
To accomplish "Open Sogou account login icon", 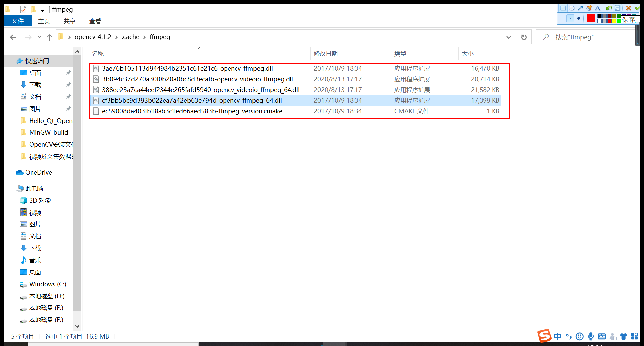I will pyautogui.click(x=613, y=336).
